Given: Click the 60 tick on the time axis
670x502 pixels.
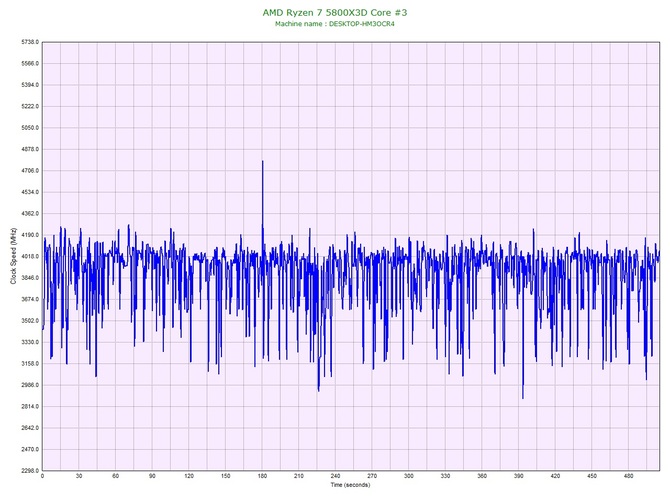Looking at the screenshot, I should pyautogui.click(x=115, y=476).
